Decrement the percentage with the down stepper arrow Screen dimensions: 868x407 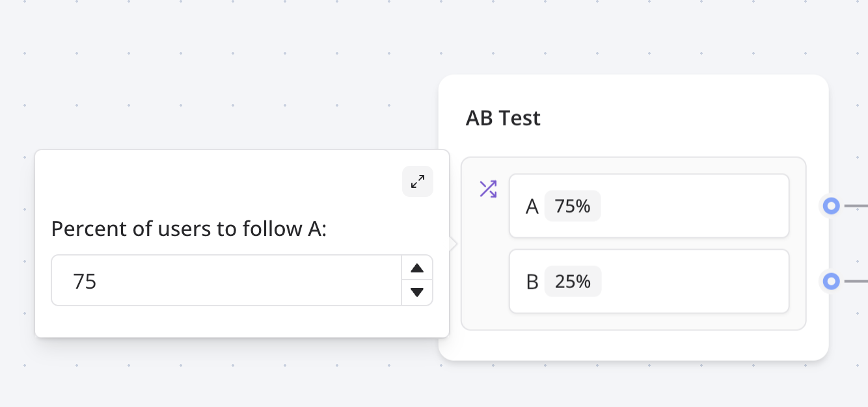tap(417, 292)
